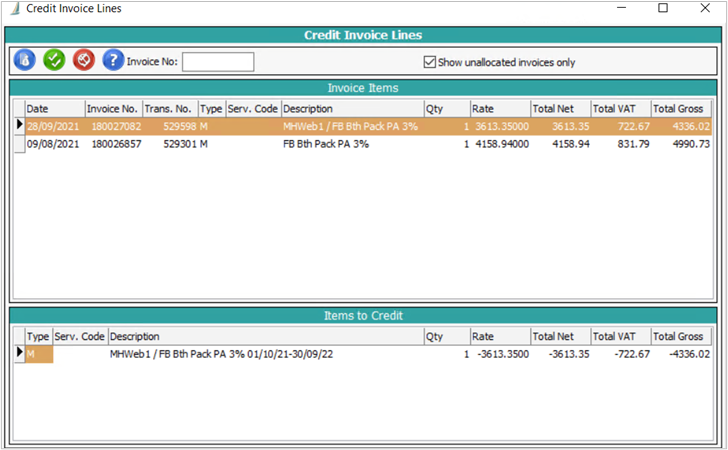Click Invoice Items Total VAT header
The image size is (728, 450).
pos(621,109)
